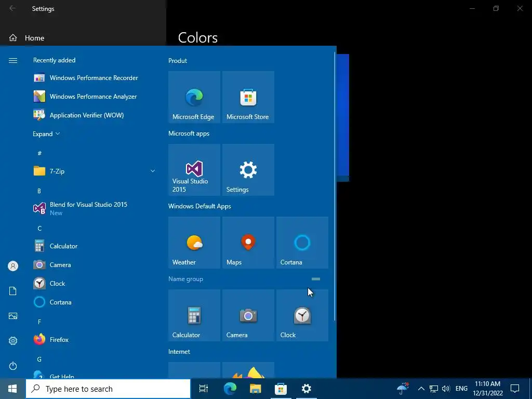Open the Visual Studio 2015 tile

coord(194,170)
